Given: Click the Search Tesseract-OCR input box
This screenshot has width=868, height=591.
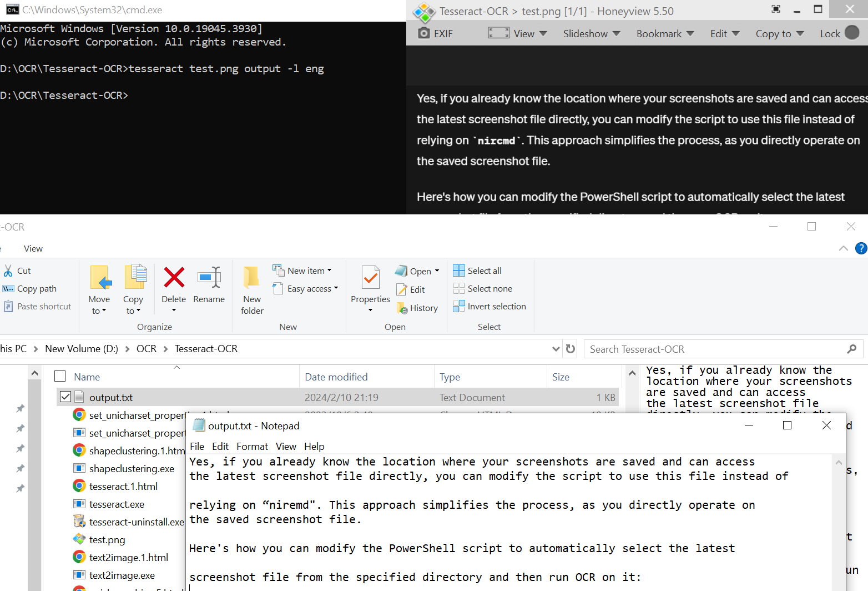Looking at the screenshot, I should [x=716, y=349].
